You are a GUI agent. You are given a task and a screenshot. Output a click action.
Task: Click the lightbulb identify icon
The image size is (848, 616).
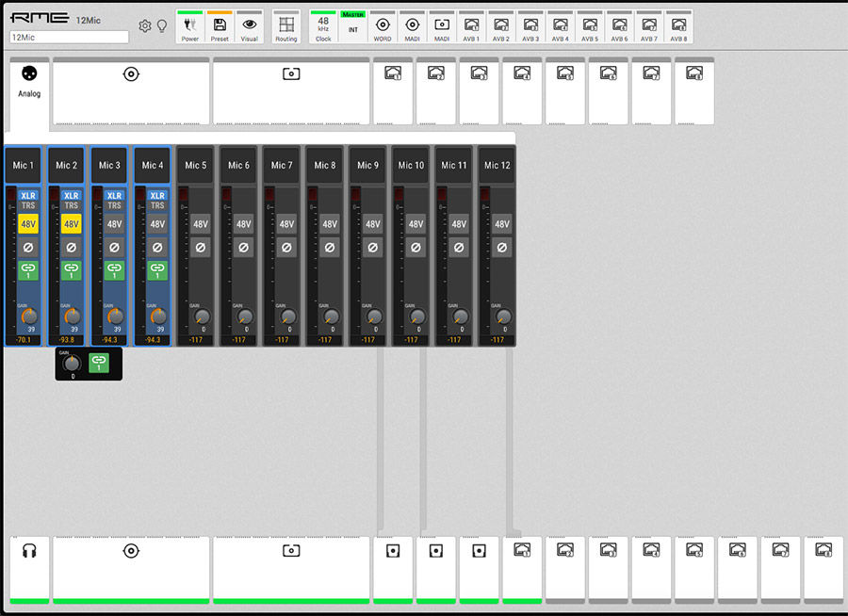tap(162, 26)
